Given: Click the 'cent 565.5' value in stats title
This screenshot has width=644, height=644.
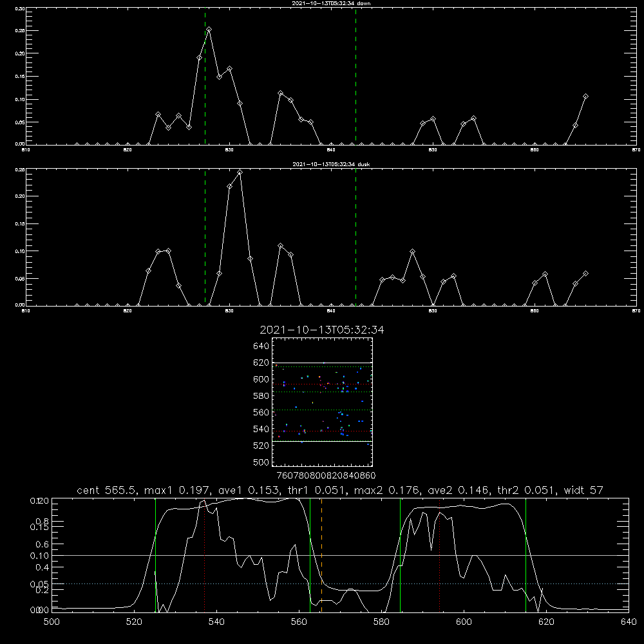Looking at the screenshot, I should (x=107, y=490).
